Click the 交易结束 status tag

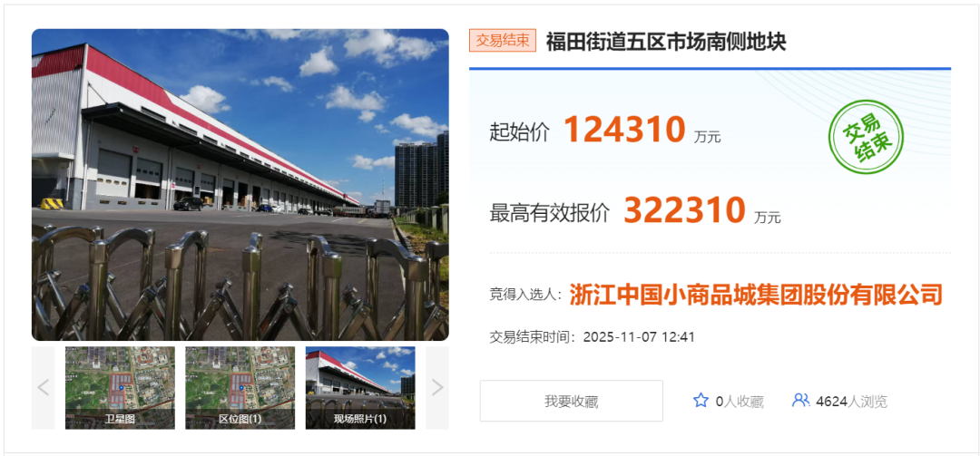coord(503,41)
